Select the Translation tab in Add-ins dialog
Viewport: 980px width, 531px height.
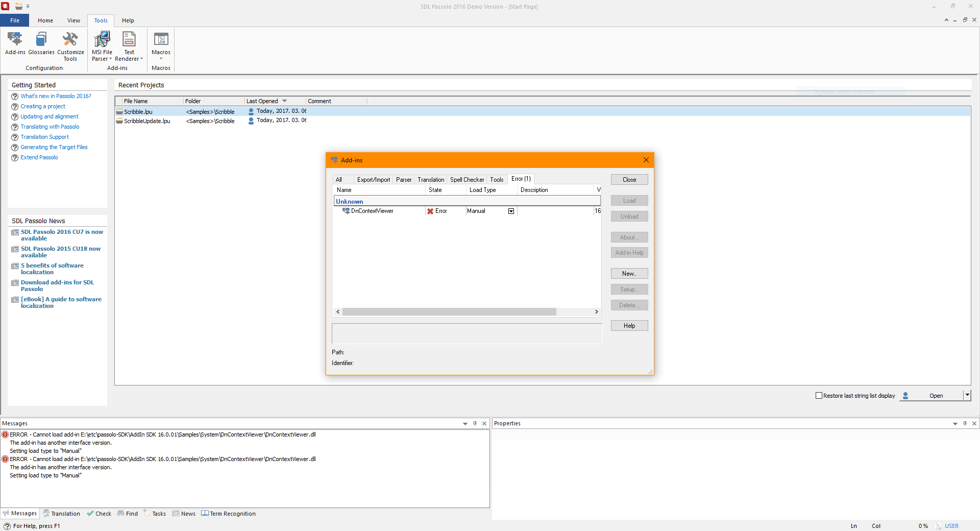(431, 180)
